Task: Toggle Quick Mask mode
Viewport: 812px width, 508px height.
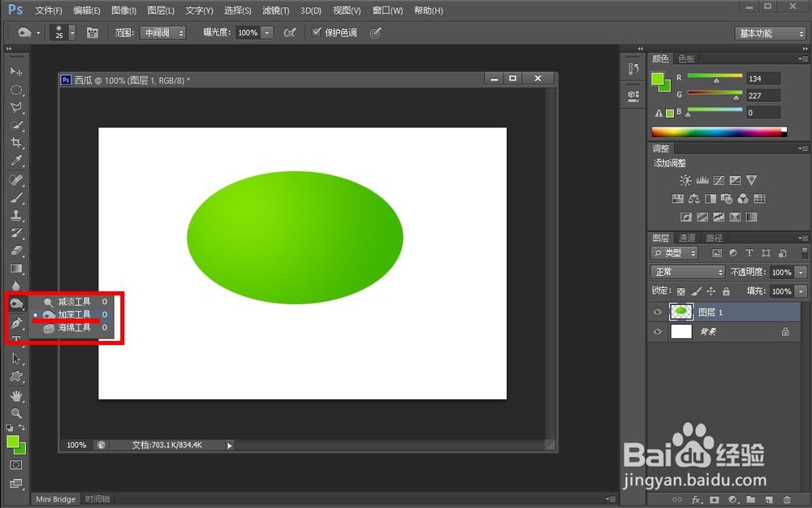Action: (x=16, y=465)
